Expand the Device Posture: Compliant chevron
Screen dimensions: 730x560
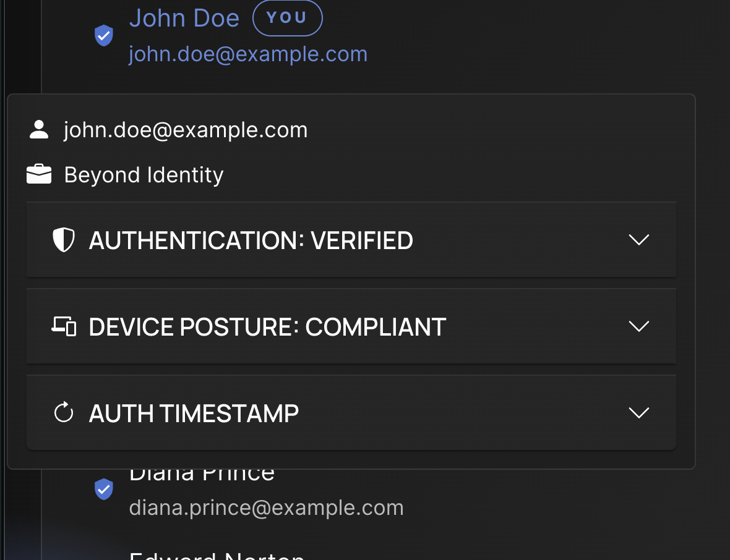click(638, 326)
